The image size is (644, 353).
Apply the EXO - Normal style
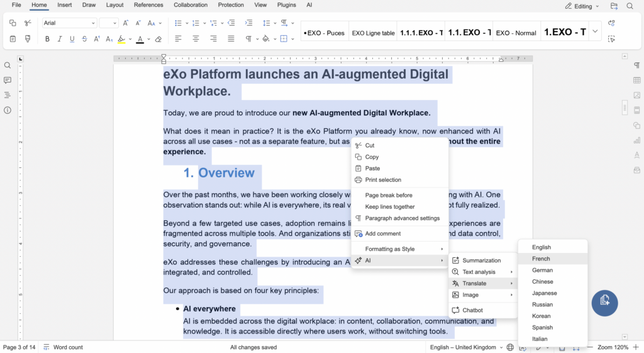516,33
